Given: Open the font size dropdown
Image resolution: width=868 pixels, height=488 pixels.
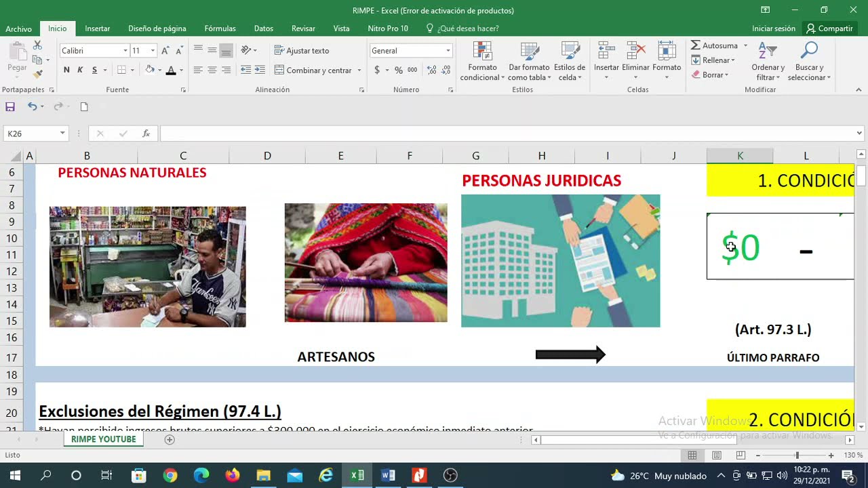Looking at the screenshot, I should coord(153,51).
